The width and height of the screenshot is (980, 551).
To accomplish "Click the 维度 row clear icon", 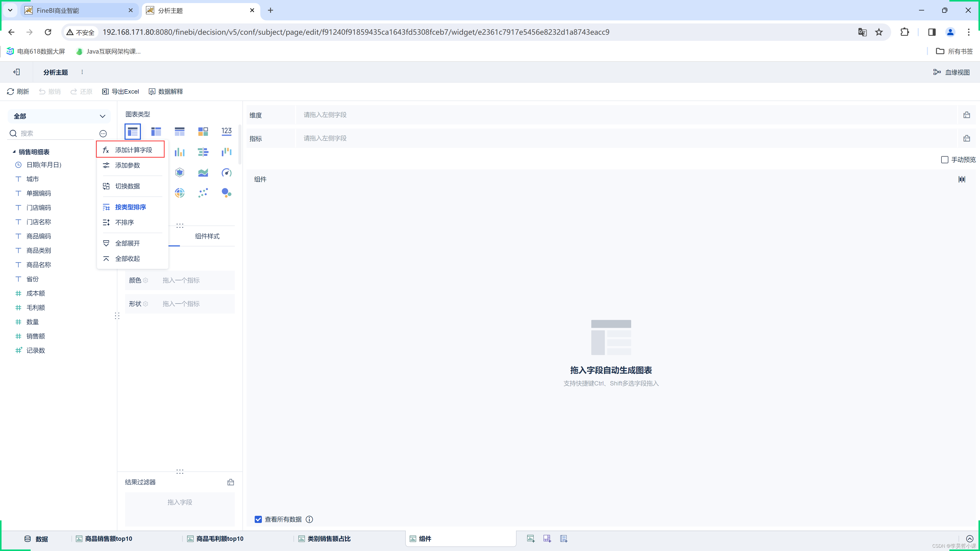I will coord(966,115).
